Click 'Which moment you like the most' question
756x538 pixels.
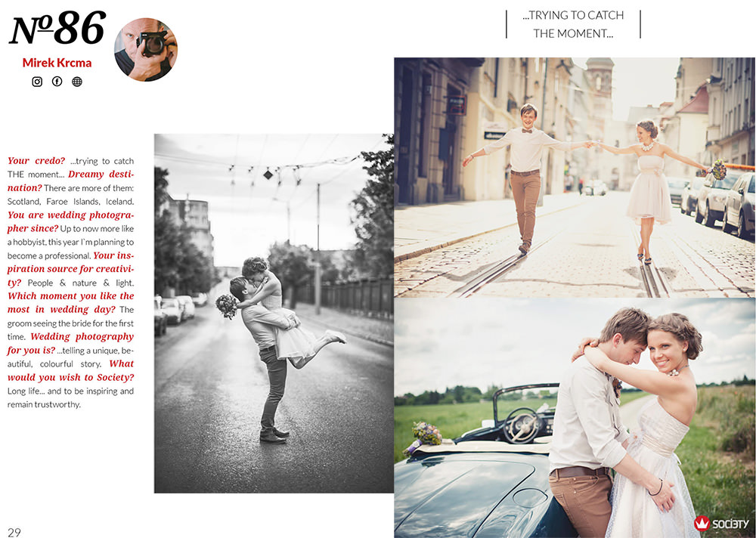click(x=70, y=302)
